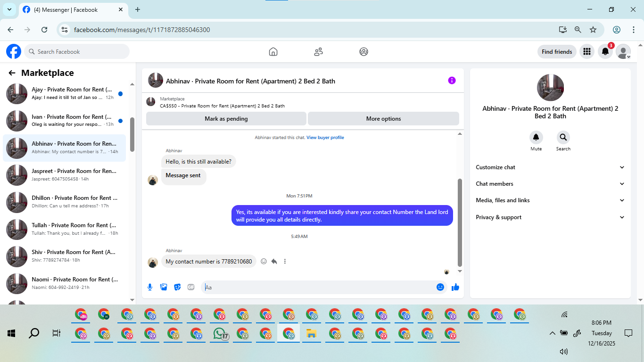
Task: Open the tab search dropdown
Action: tap(9, 9)
